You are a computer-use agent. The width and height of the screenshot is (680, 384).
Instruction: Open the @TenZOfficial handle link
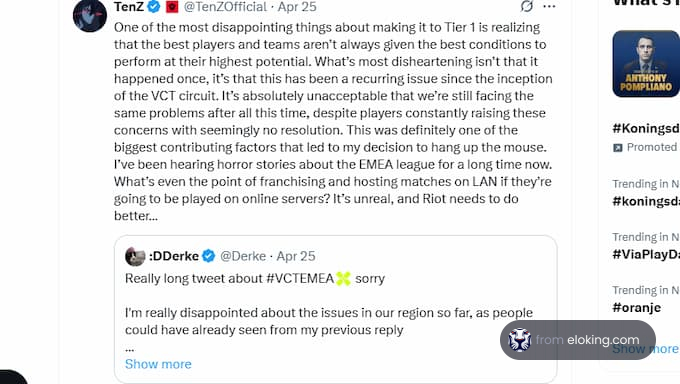point(225,7)
